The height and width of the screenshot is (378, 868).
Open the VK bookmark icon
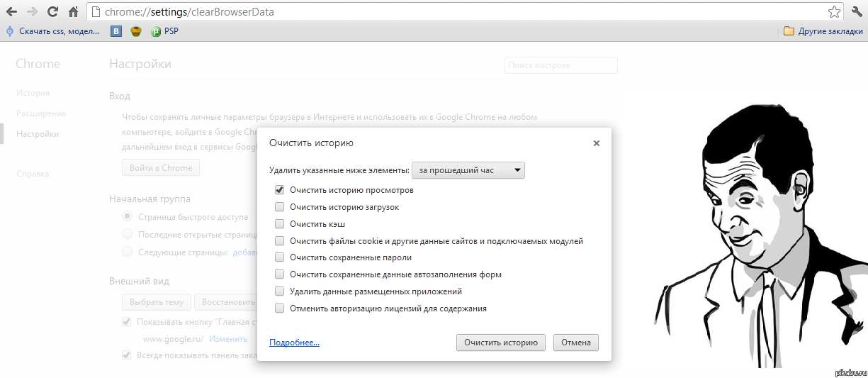tap(116, 31)
